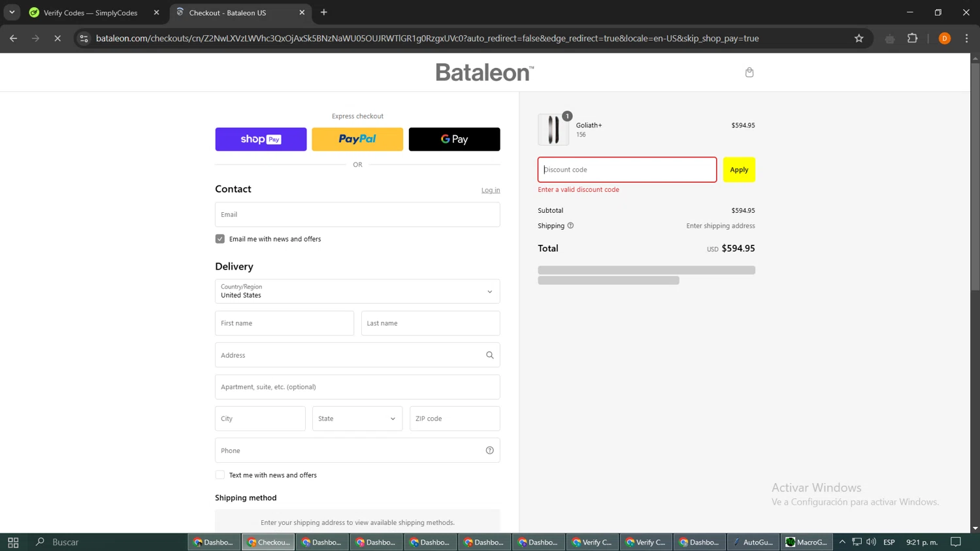This screenshot has height=551, width=980.
Task: Switch to the Checkou... taskbar window
Action: coord(269,542)
